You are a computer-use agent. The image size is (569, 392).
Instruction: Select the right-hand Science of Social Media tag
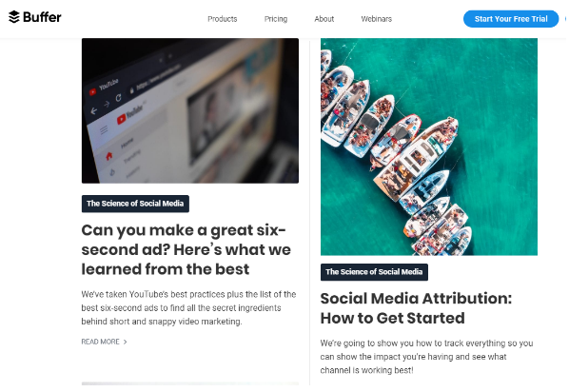pyautogui.click(x=374, y=272)
